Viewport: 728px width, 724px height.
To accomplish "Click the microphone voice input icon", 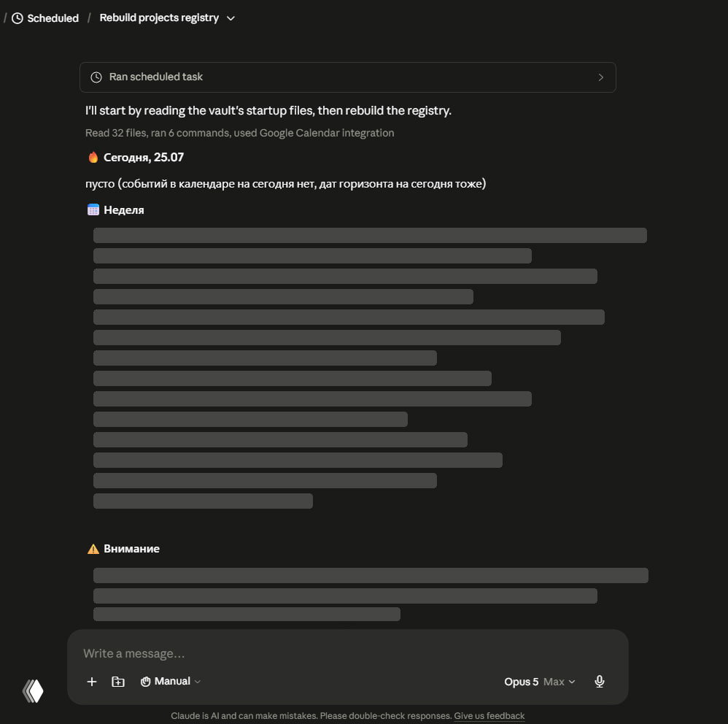I will pos(600,681).
